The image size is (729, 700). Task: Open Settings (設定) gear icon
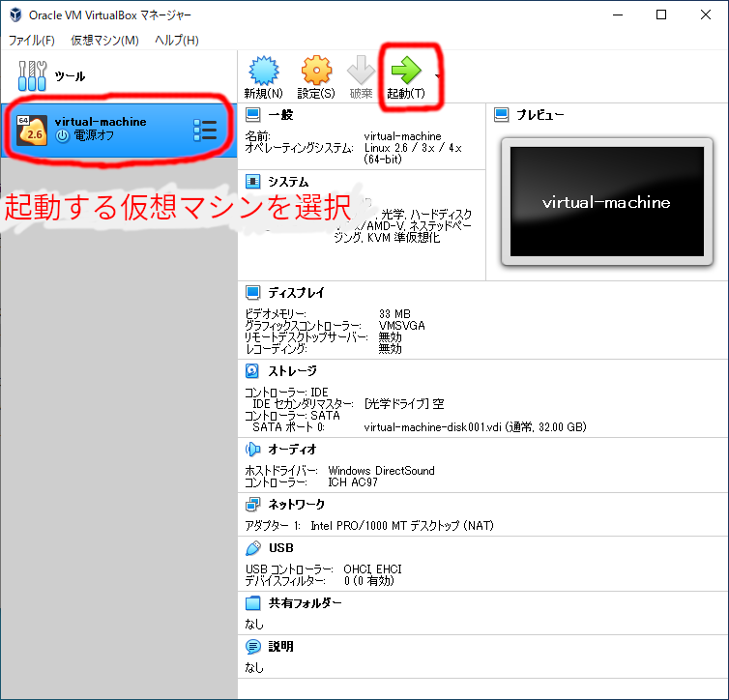[x=316, y=71]
